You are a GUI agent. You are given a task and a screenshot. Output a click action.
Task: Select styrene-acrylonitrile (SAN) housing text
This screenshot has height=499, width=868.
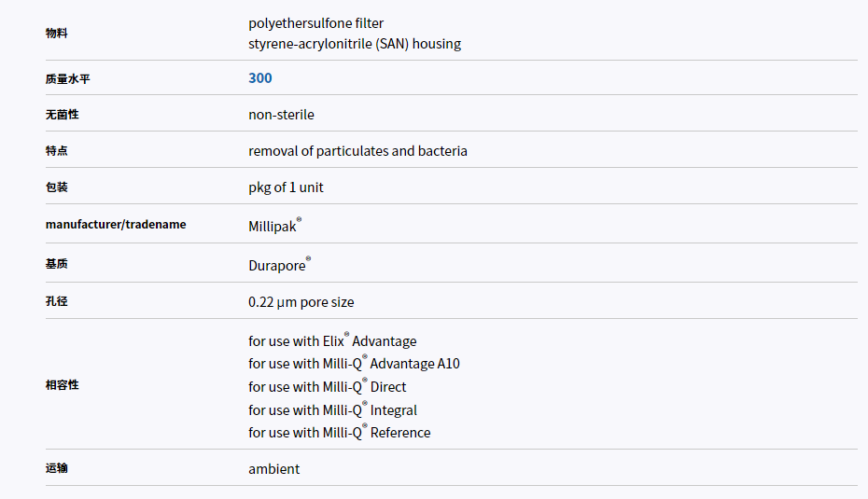355,44
